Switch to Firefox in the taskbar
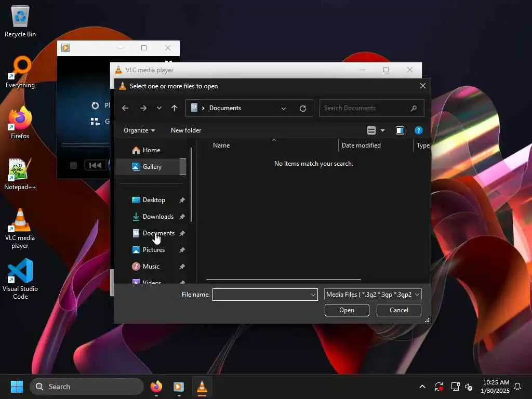The width and height of the screenshot is (532, 399). (156, 387)
